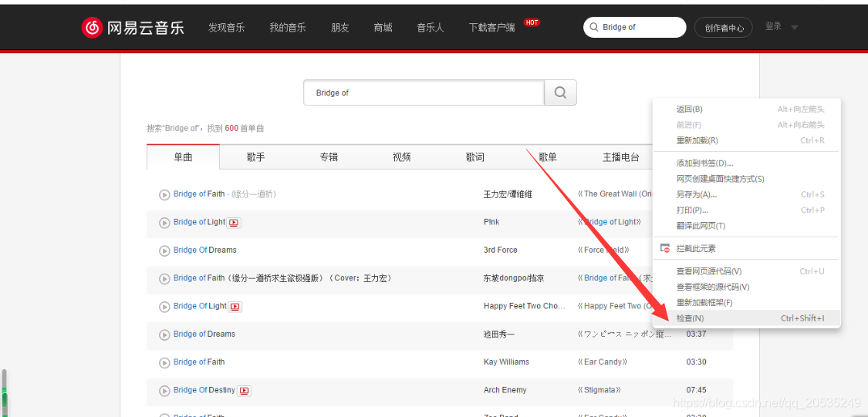Screen dimensions: 868x417
Task: Choose 查看网页源代码(V) in context menu
Action: pyautogui.click(x=746, y=271)
